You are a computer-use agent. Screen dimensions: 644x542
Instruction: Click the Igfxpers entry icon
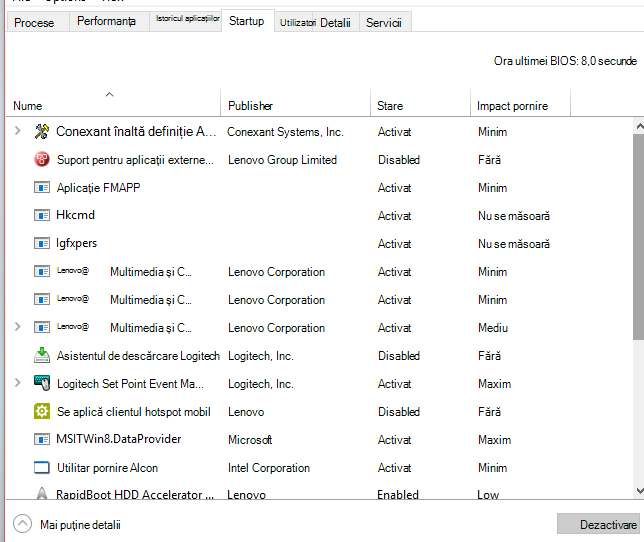[x=42, y=243]
